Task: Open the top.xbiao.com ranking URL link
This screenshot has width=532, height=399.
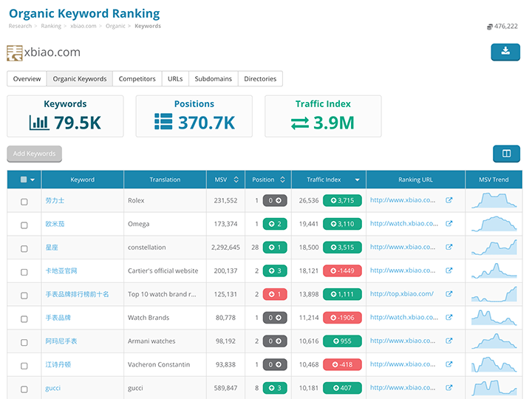Action: tap(401, 294)
